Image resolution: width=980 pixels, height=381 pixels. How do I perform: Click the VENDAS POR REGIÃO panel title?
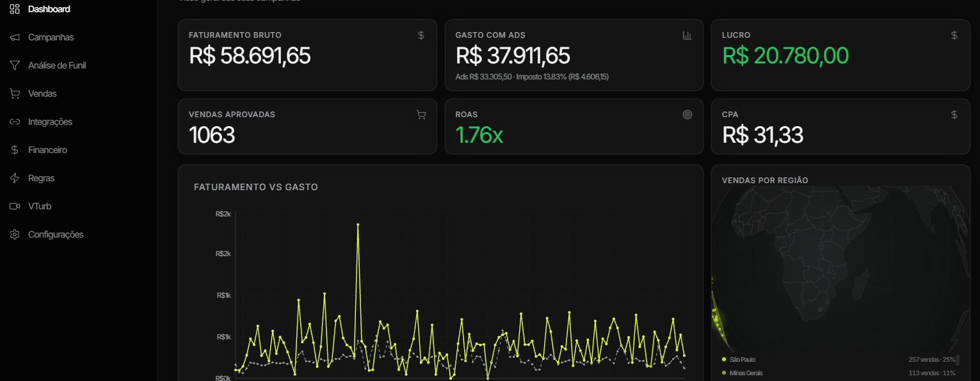765,181
